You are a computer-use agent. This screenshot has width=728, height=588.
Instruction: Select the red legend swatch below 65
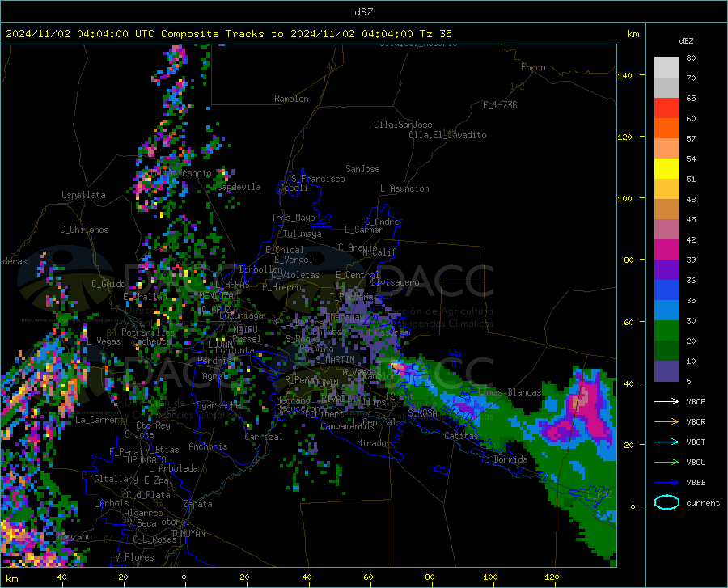pos(667,108)
